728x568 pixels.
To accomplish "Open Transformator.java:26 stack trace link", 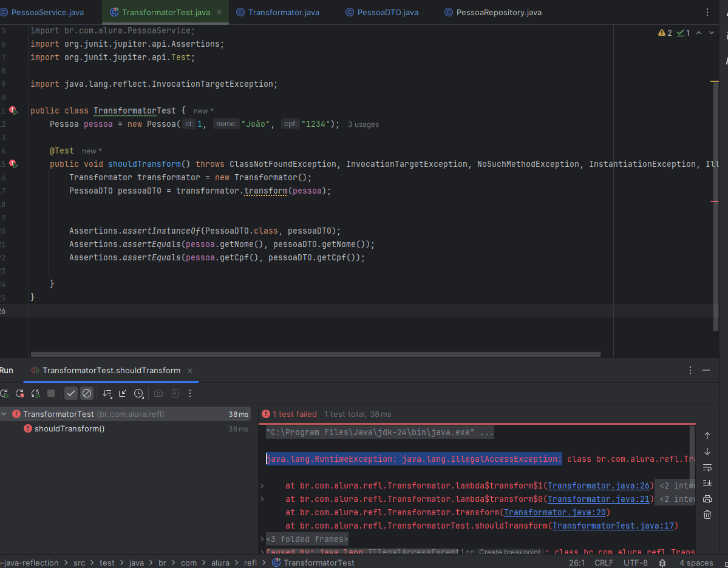I will pyautogui.click(x=599, y=486).
